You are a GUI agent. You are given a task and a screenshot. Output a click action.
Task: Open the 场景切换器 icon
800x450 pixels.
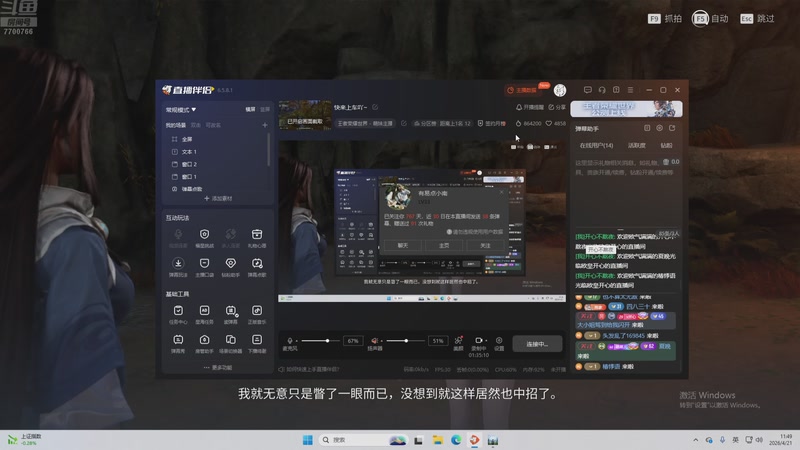[231, 339]
